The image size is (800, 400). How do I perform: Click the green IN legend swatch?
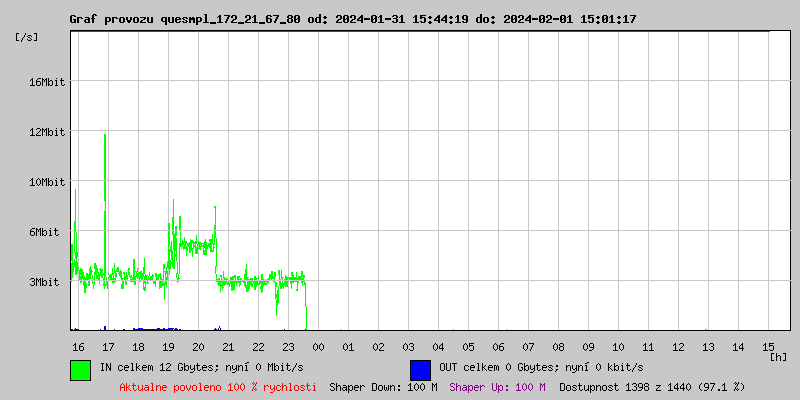(80, 369)
